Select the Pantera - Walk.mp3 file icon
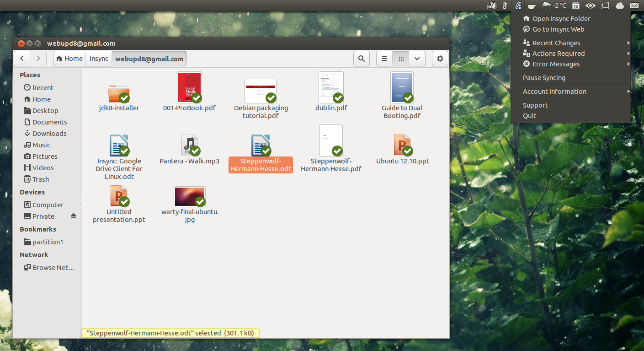This screenshot has height=351, width=644. (189, 146)
